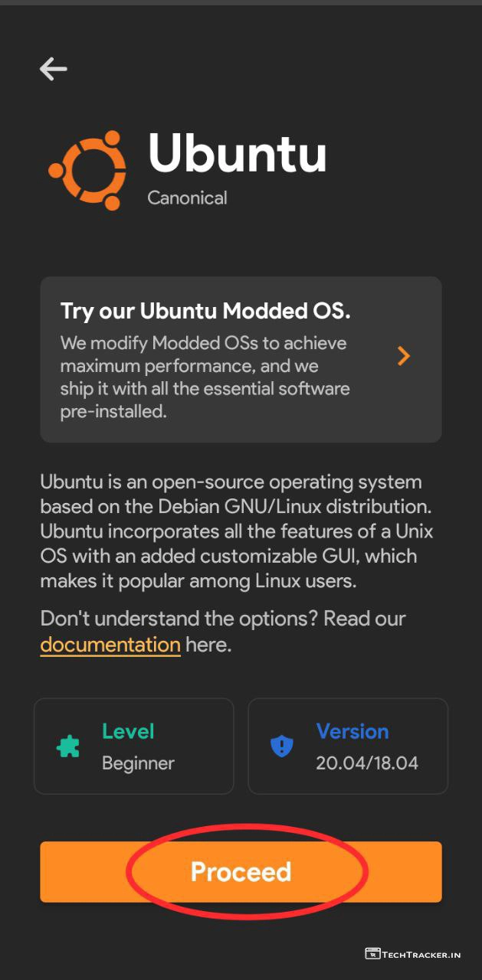Click the orange Ubuntu logo
This screenshot has width=482, height=980.
coord(87,170)
